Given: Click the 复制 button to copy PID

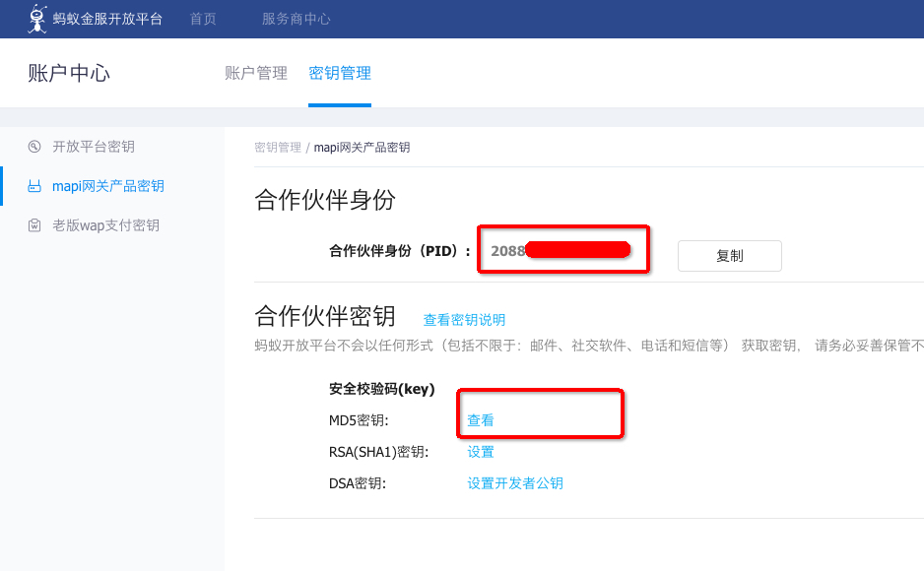Looking at the screenshot, I should click(730, 256).
